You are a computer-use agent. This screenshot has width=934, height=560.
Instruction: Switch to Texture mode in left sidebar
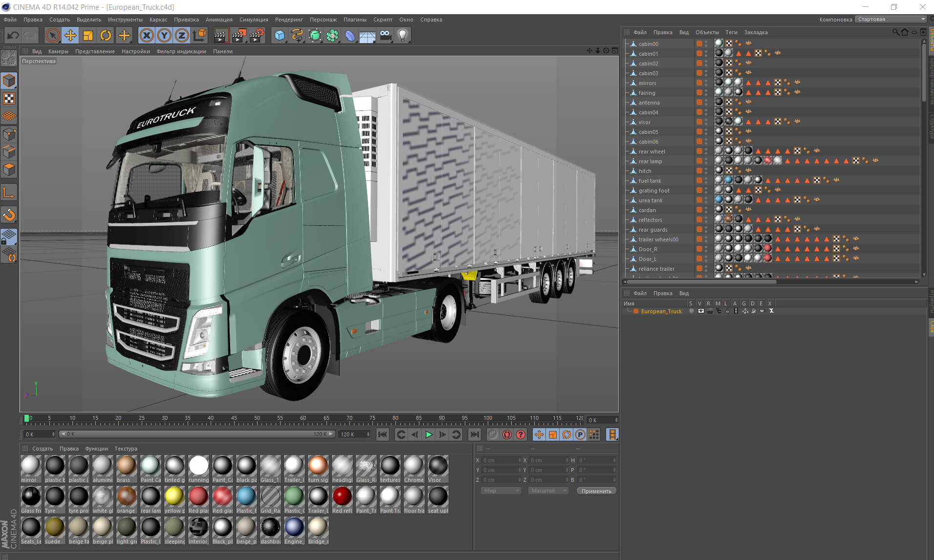9,99
